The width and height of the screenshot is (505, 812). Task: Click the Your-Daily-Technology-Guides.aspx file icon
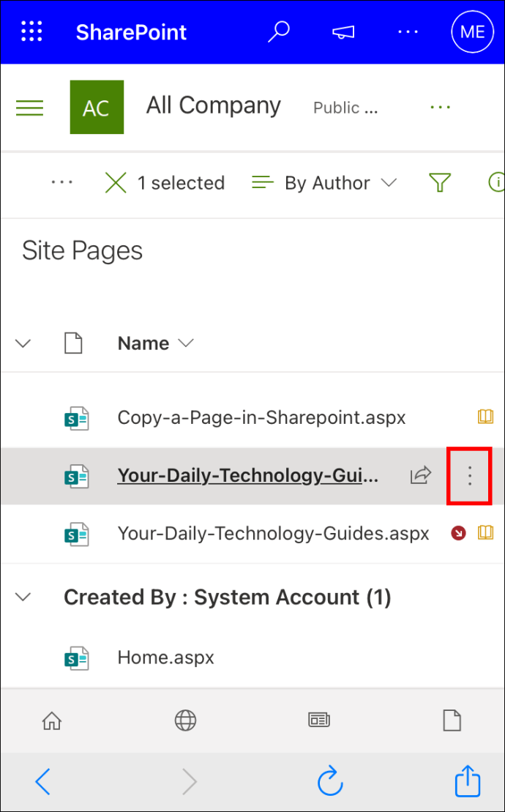75,534
